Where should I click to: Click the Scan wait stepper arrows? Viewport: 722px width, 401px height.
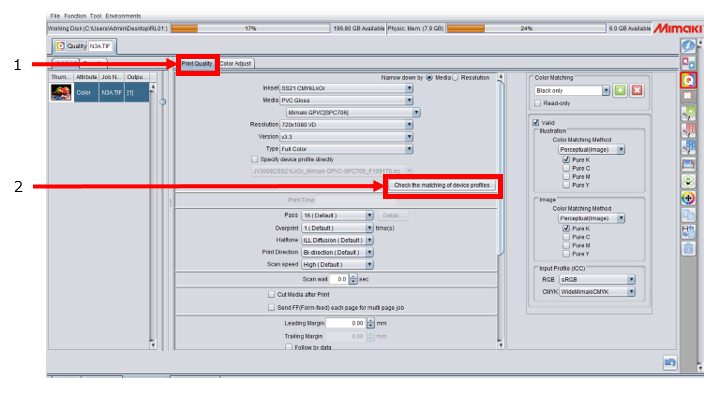(x=353, y=279)
